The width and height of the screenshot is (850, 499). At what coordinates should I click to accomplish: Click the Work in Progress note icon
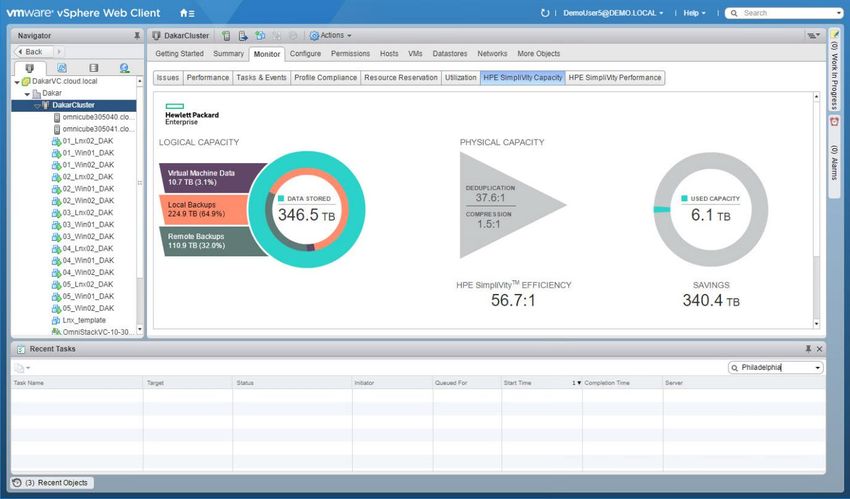tap(834, 34)
